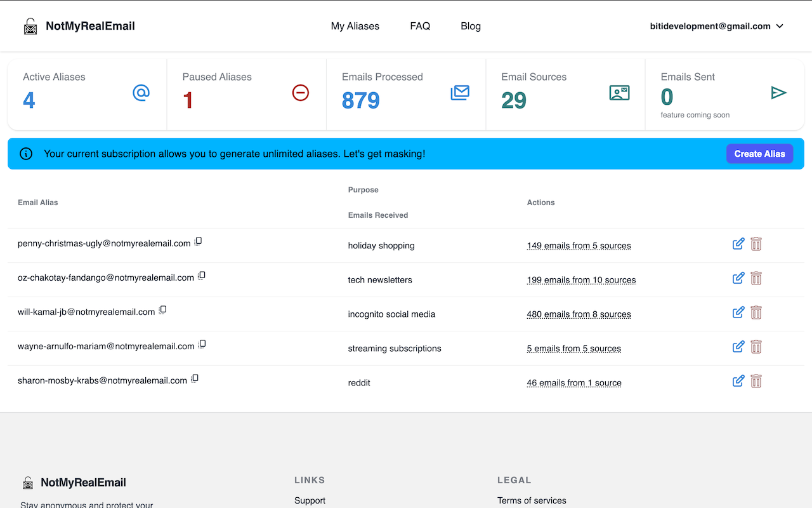
Task: Open the bitidevelopment@gmail.com account dropdown
Action: point(717,26)
